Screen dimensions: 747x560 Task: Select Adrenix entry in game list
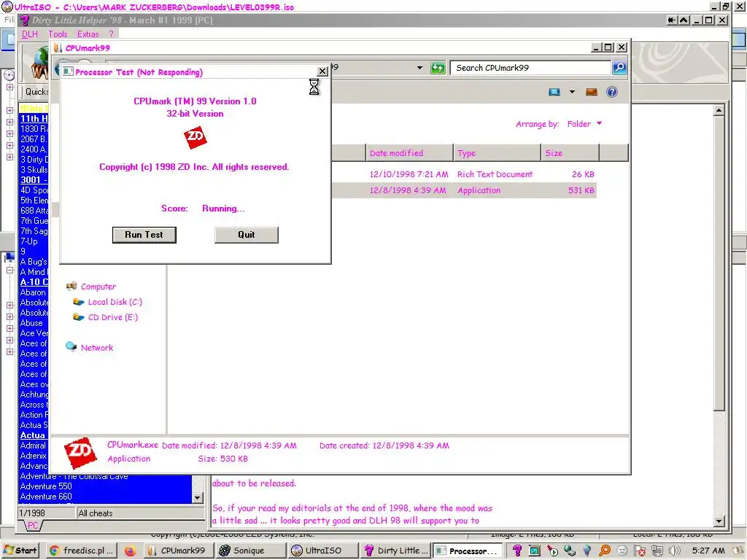(34, 456)
